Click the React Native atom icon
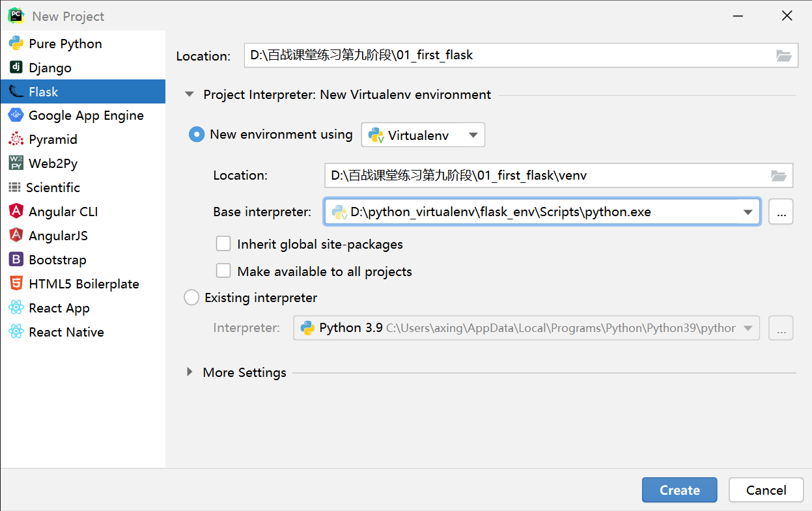The height and width of the screenshot is (511, 812). pos(16,332)
